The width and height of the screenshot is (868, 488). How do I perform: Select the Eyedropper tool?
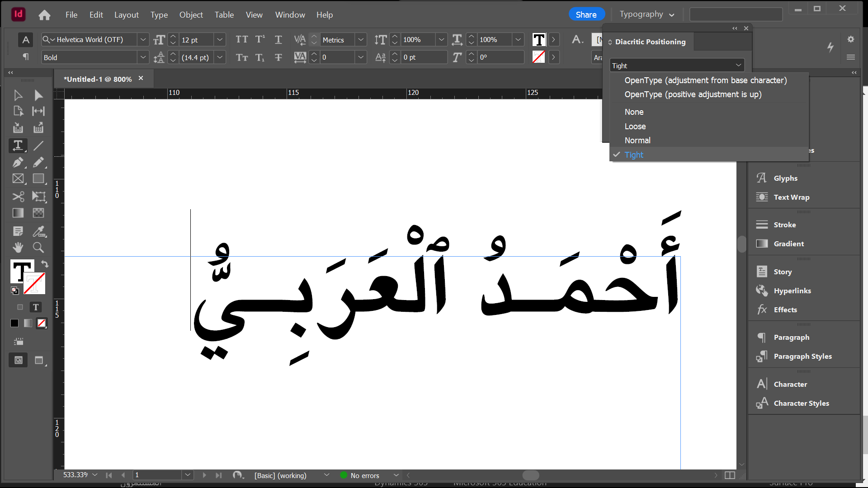click(39, 231)
